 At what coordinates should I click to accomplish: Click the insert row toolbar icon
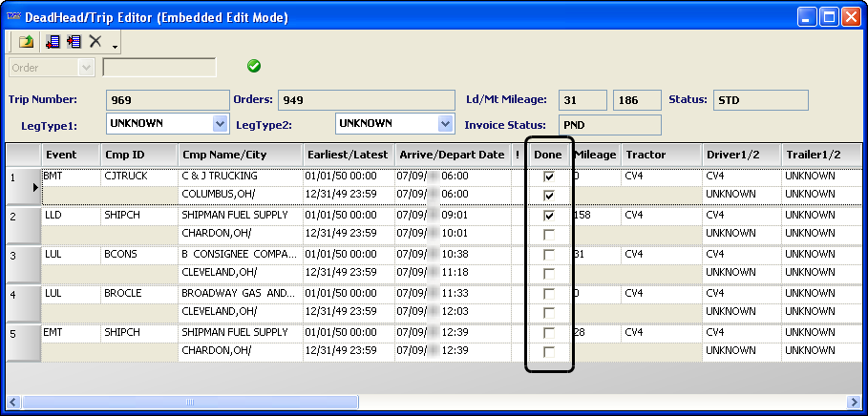click(x=74, y=41)
